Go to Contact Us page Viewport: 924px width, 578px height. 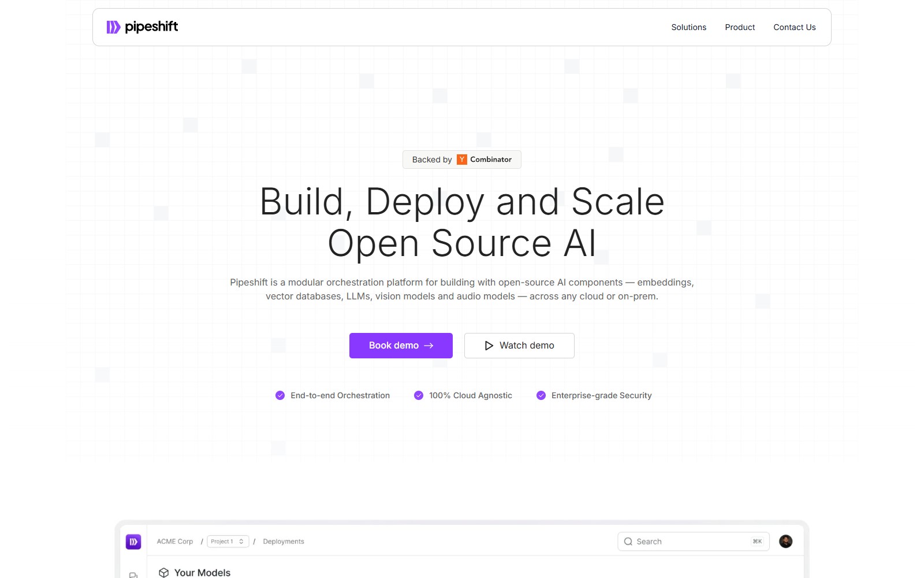click(795, 27)
